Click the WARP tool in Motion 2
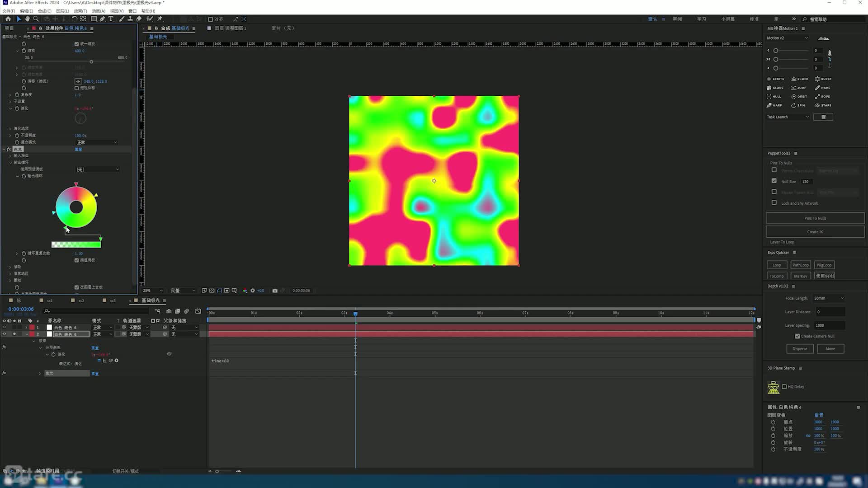This screenshot has width=868, height=488. pos(774,105)
